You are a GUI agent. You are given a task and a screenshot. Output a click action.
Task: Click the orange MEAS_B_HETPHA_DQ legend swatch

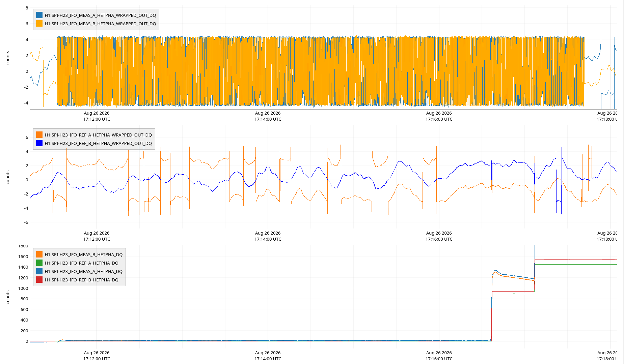tap(39, 254)
